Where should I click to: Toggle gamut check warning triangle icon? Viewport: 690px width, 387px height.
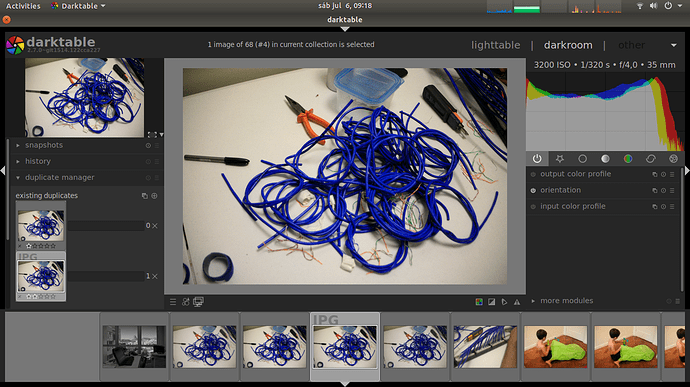pyautogui.click(x=517, y=302)
